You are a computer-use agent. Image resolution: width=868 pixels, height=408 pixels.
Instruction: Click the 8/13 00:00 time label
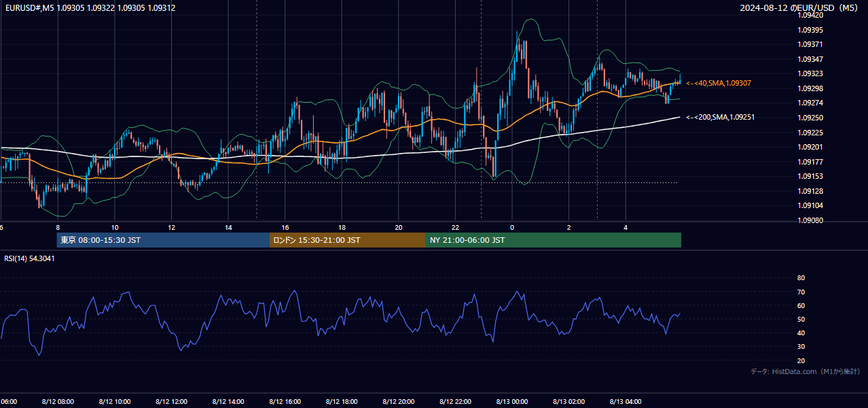click(512, 401)
